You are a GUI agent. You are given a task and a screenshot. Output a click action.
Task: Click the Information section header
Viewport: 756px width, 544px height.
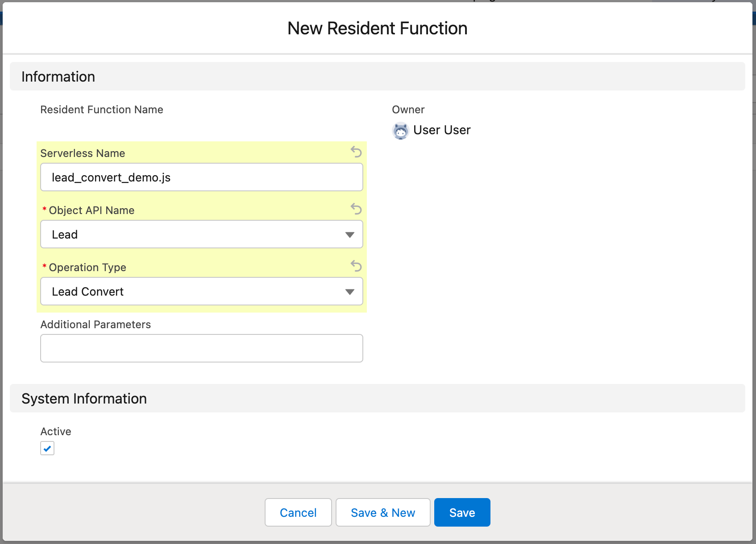point(58,76)
